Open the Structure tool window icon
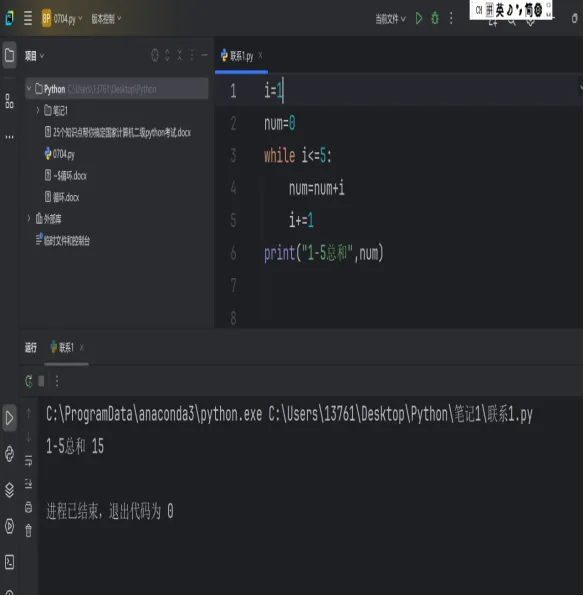584x596 pixels. pyautogui.click(x=10, y=101)
